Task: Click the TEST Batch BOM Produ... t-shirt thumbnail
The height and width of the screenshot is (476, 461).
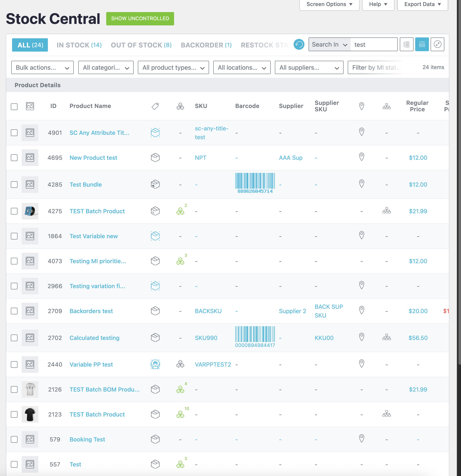Action: coord(30,389)
